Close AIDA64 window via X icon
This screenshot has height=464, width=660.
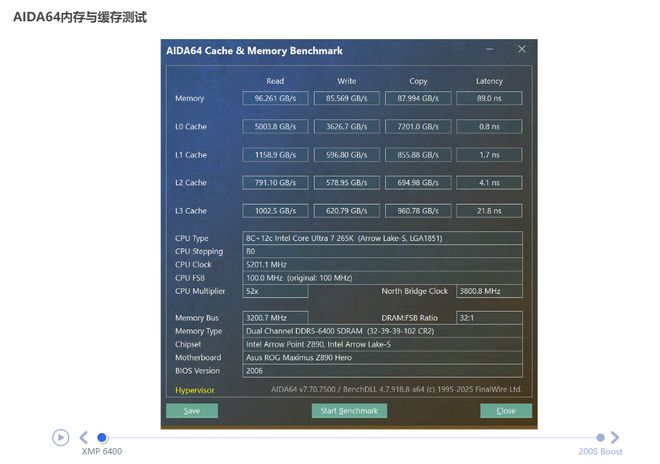tap(522, 49)
